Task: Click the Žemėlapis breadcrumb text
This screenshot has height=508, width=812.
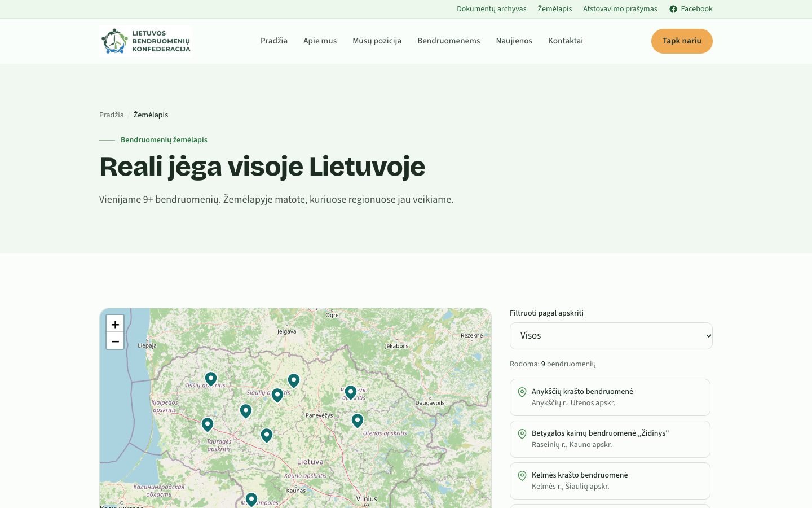Action: 151,115
